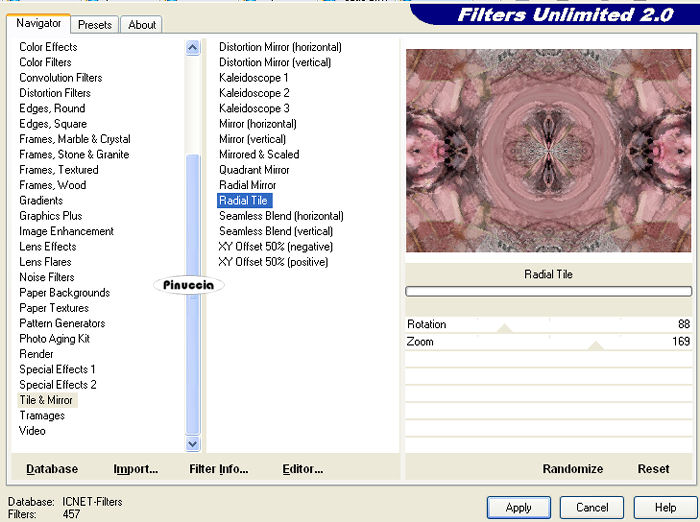Select the Mirror (horizontal) filter
Viewport: 700px width, 522px height.
coord(258,124)
